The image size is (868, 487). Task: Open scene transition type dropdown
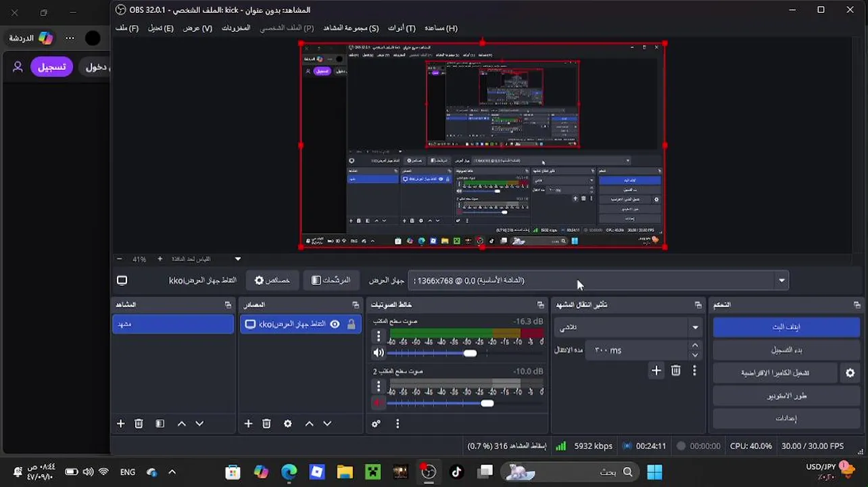click(x=628, y=327)
